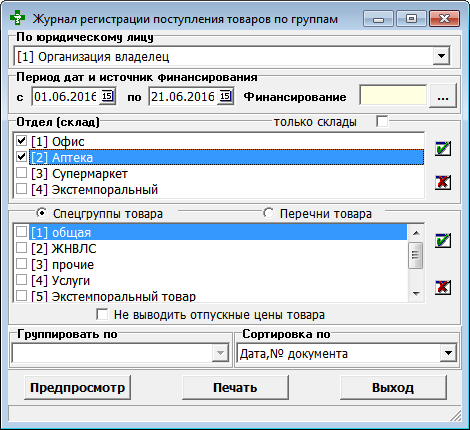Screen dimensions: 470x430
Task: Check the [4] Услуги group
Action: click(22, 280)
